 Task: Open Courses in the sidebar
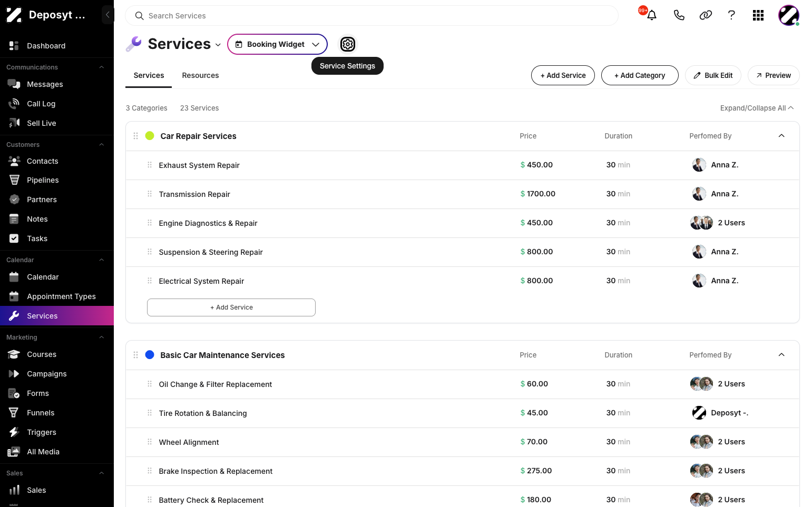coord(57,354)
